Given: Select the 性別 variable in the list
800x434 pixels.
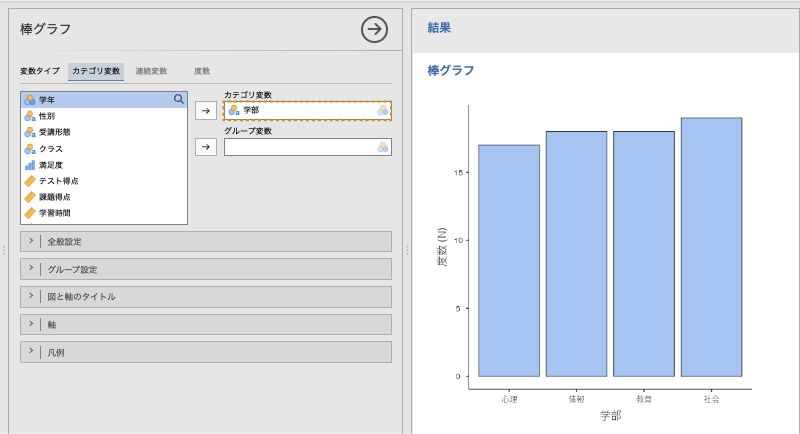Looking at the screenshot, I should coord(47,116).
